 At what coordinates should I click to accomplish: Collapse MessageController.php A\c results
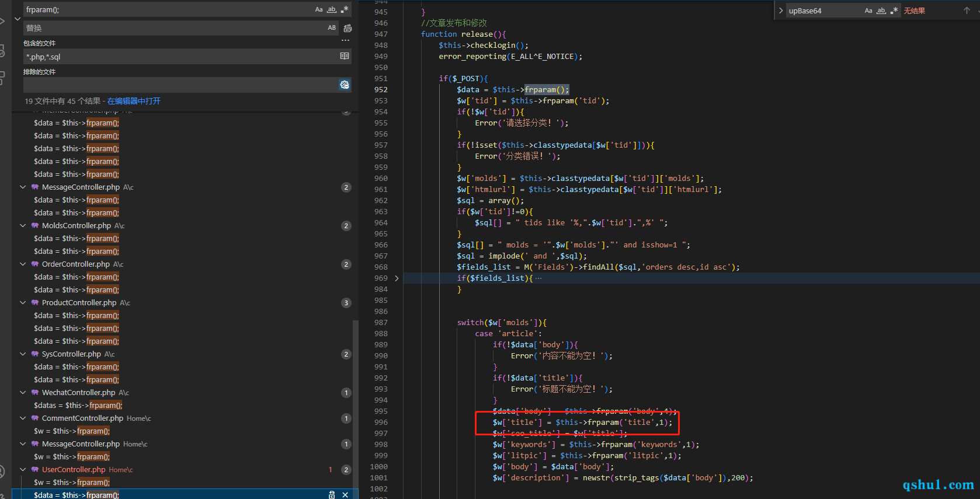(23, 187)
